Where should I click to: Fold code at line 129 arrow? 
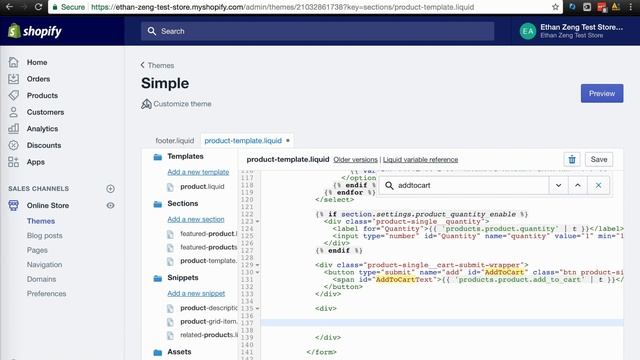tap(258, 265)
